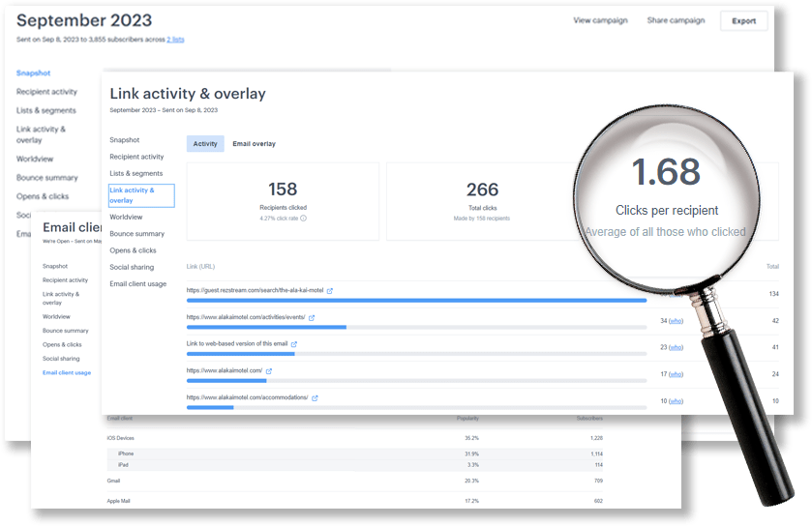Viewport: 812px width, 526px height.
Task: Open external icon beside accommodations URL
Action: pos(315,397)
